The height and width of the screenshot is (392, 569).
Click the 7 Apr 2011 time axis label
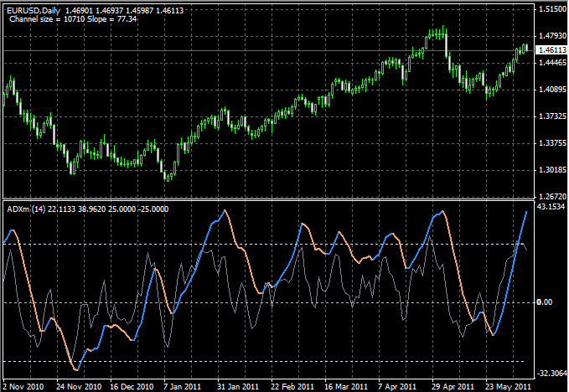tap(397, 387)
